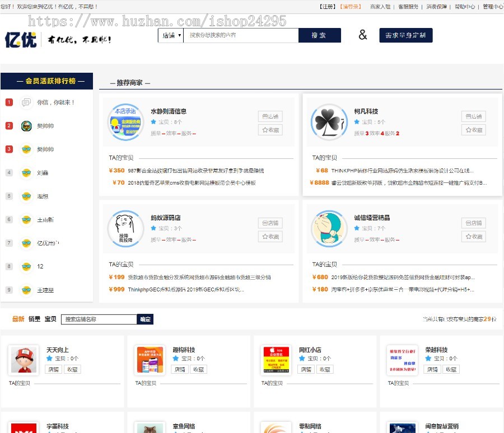This screenshot has width=504, height=433.
Task: Click the 确定 button beside the shop search box
Action: coord(144,319)
